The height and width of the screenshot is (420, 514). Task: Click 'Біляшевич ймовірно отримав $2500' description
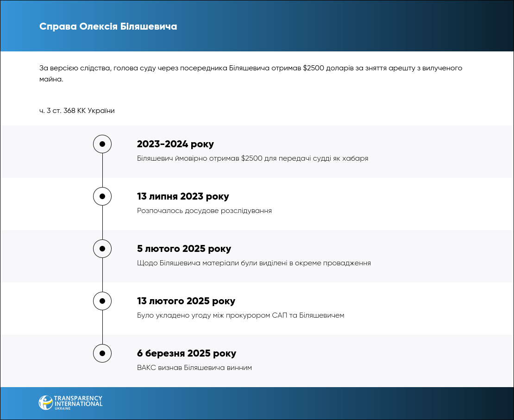pyautogui.click(x=252, y=158)
